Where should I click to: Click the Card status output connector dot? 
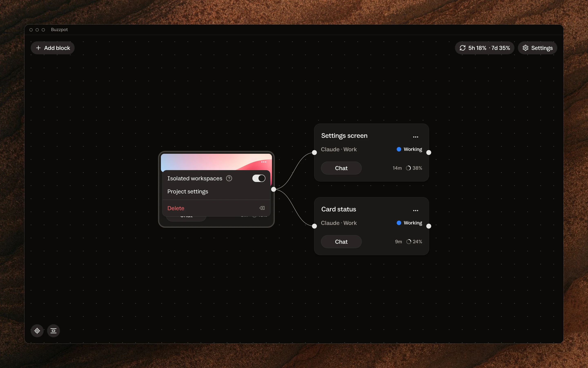[429, 226]
